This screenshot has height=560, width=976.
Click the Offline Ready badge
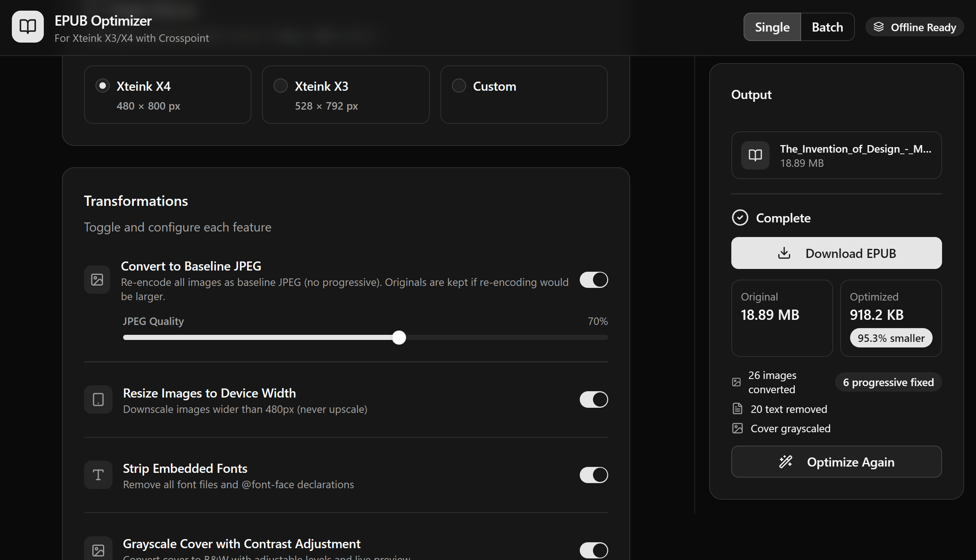914,27
